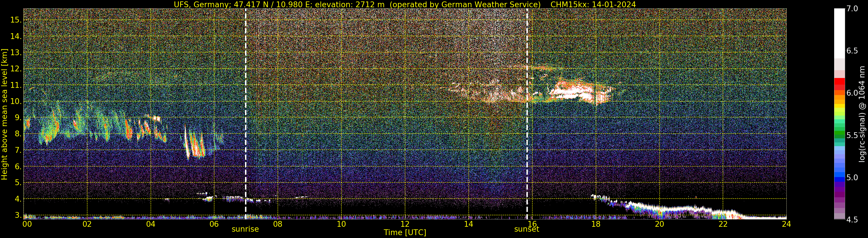The width and height of the screenshot is (868, 238).
Task: Click the height tick label '3.'
Action: point(18,215)
